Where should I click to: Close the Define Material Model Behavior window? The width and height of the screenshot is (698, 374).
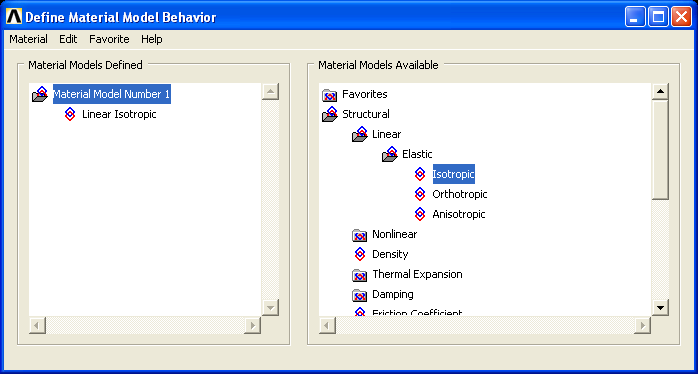point(681,17)
